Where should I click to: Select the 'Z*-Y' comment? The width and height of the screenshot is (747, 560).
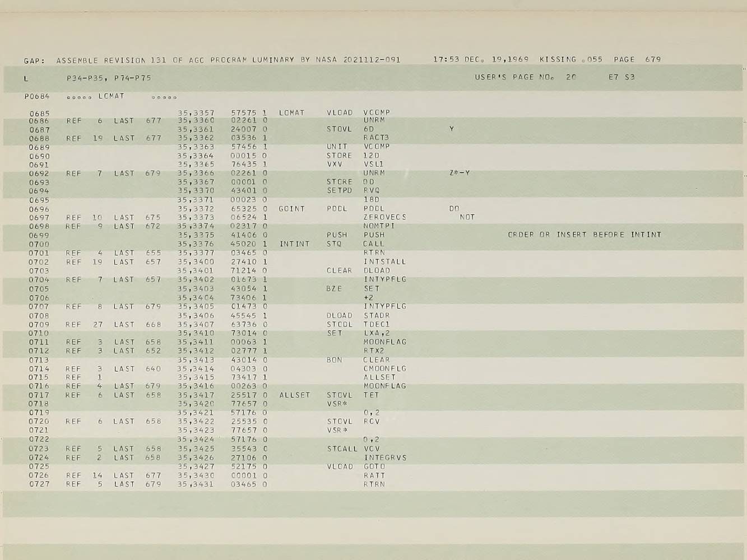pyautogui.click(x=460, y=173)
